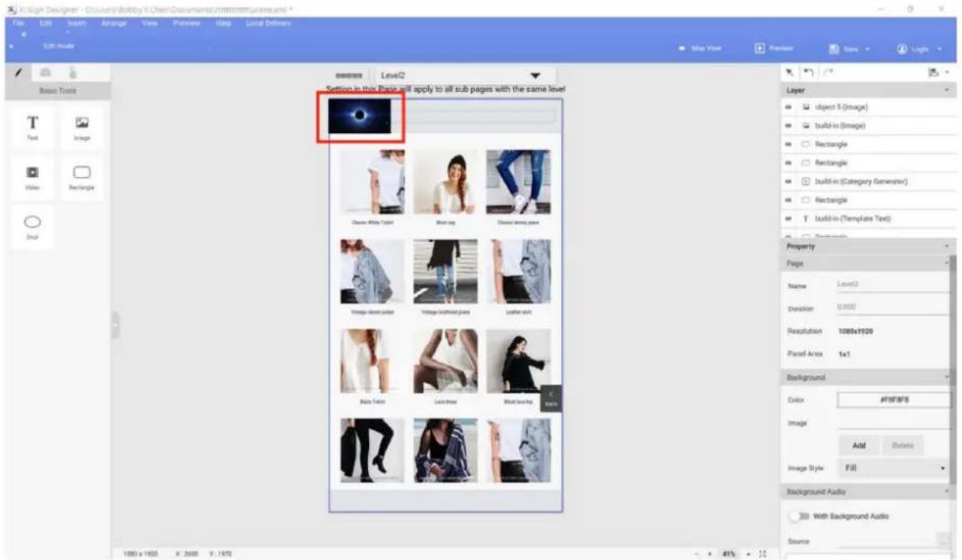Open the Arrange menu
The height and width of the screenshot is (560, 962).
pos(114,24)
